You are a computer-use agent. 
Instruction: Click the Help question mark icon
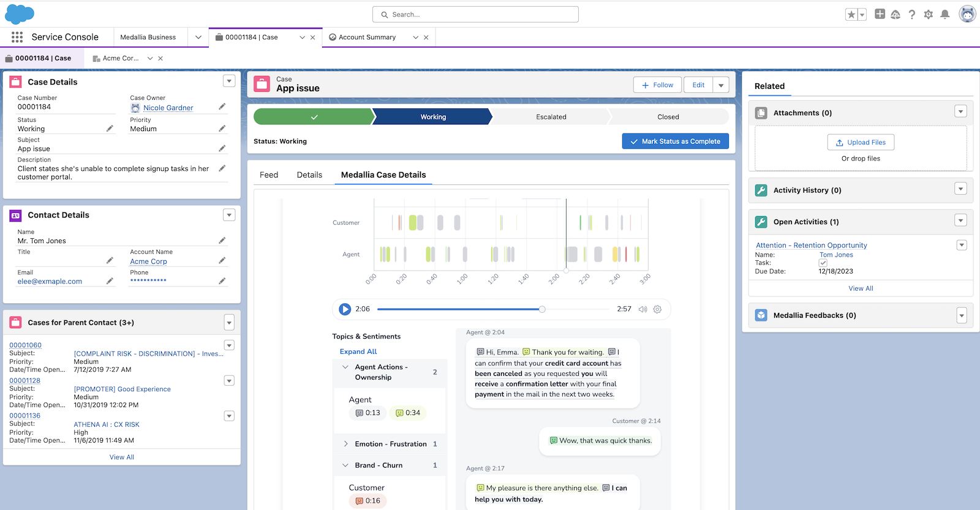[x=912, y=14]
